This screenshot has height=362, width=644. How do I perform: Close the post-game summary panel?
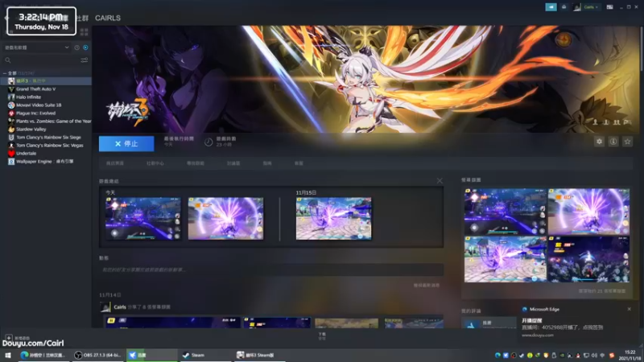coord(440,180)
